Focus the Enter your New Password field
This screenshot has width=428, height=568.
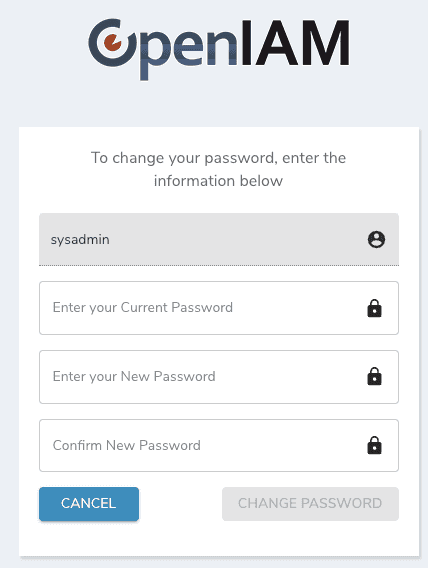219,377
